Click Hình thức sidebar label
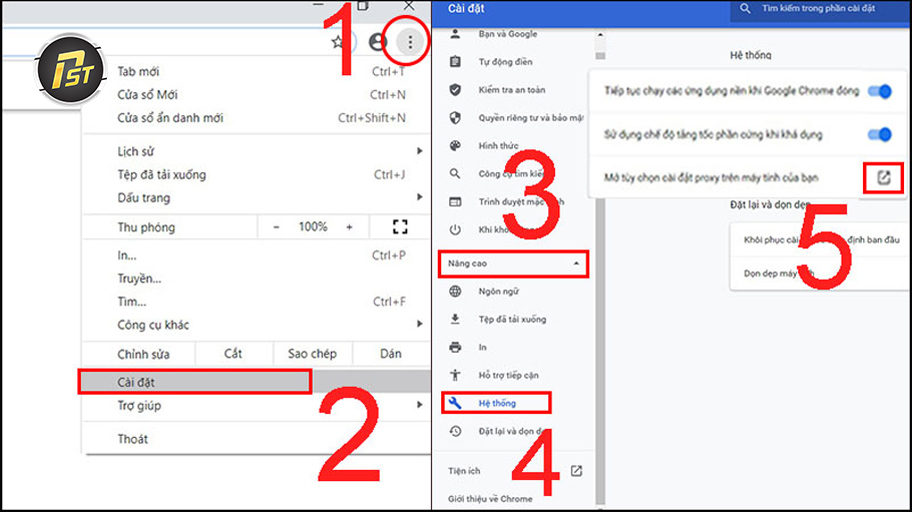The image size is (912, 513). tap(498, 145)
